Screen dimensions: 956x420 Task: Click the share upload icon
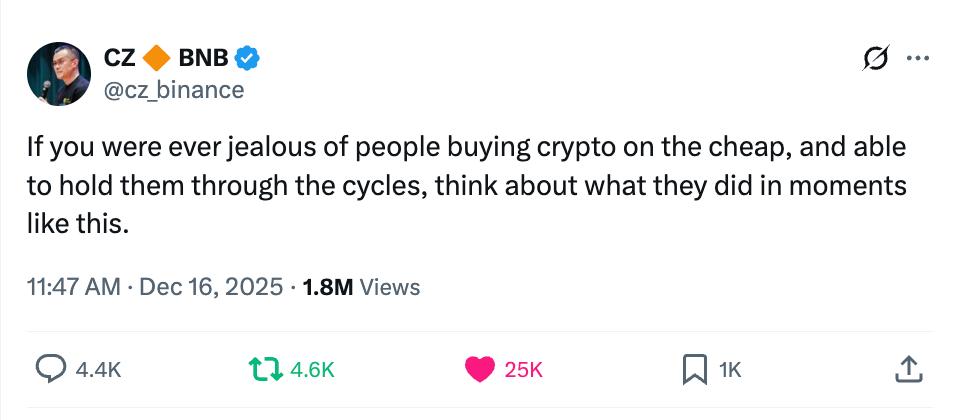pos(905,369)
